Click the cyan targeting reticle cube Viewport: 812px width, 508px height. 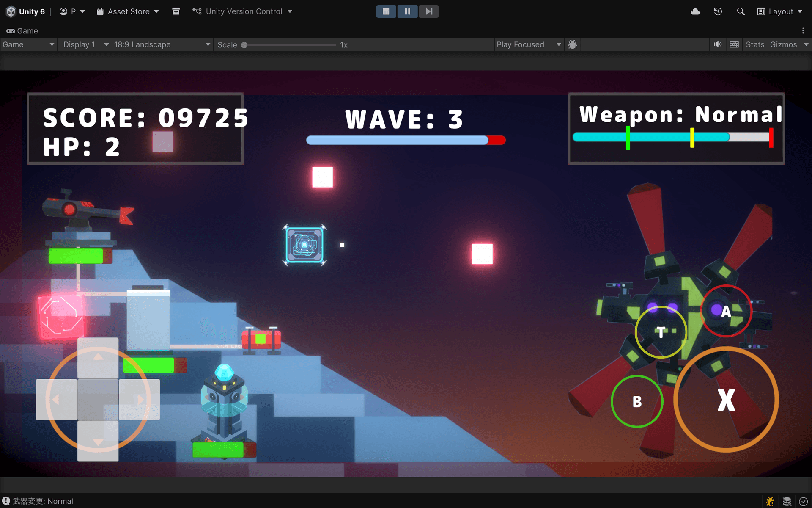[304, 245]
